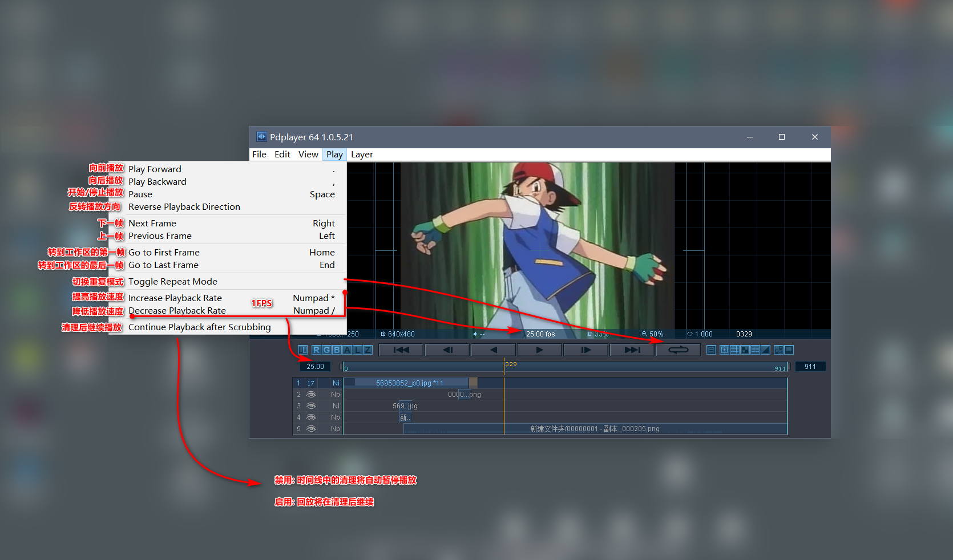Click the 25.00 fps status readout
Image resolution: width=953 pixels, height=560 pixels.
540,334
